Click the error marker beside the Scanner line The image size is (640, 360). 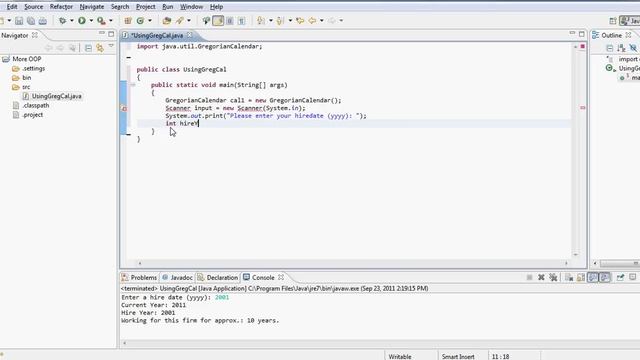coord(124,109)
